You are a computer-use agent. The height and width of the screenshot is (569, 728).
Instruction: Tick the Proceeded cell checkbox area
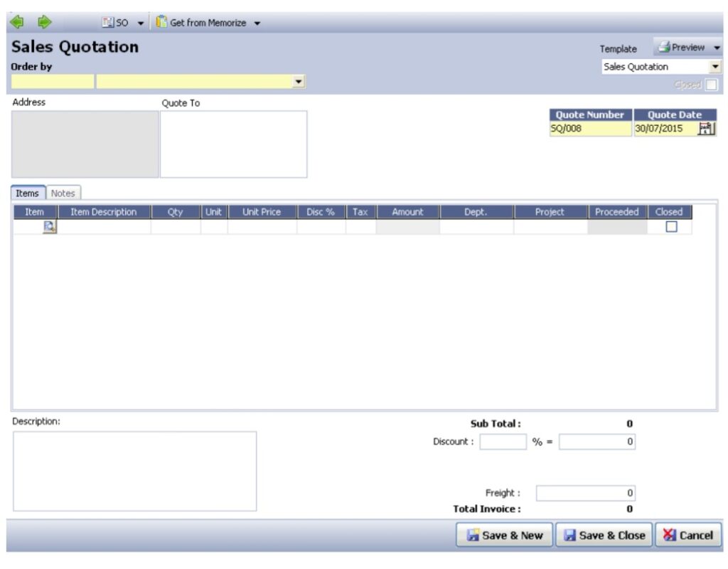pos(616,225)
